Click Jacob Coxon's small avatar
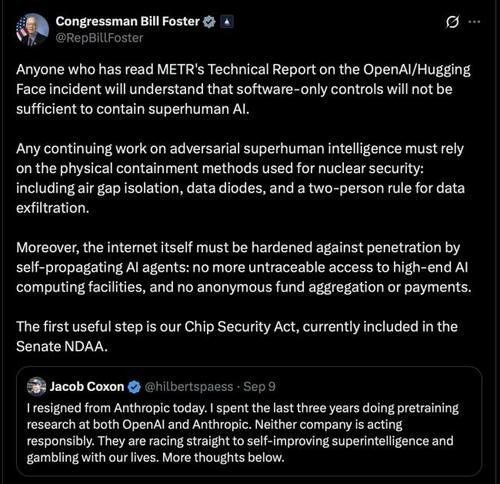The height and width of the screenshot is (484, 500). (36, 386)
